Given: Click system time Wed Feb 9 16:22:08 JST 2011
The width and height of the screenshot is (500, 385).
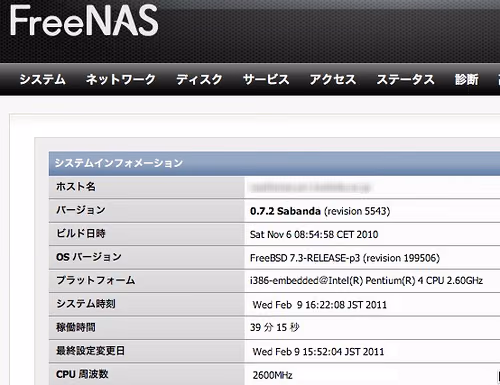Looking at the screenshot, I should [x=319, y=305].
